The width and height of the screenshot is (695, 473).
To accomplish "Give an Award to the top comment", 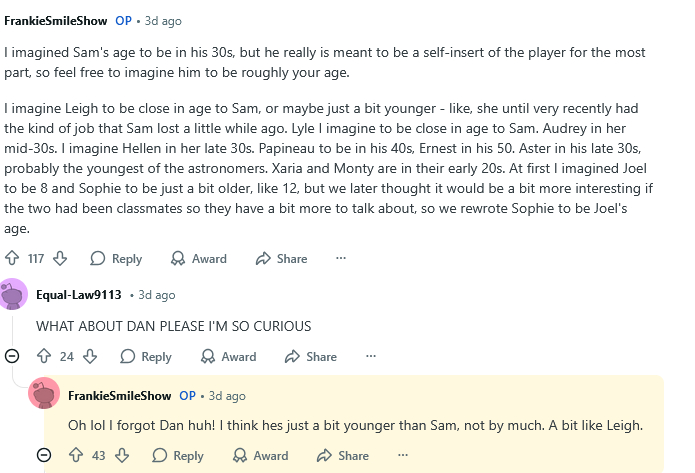I will (198, 258).
